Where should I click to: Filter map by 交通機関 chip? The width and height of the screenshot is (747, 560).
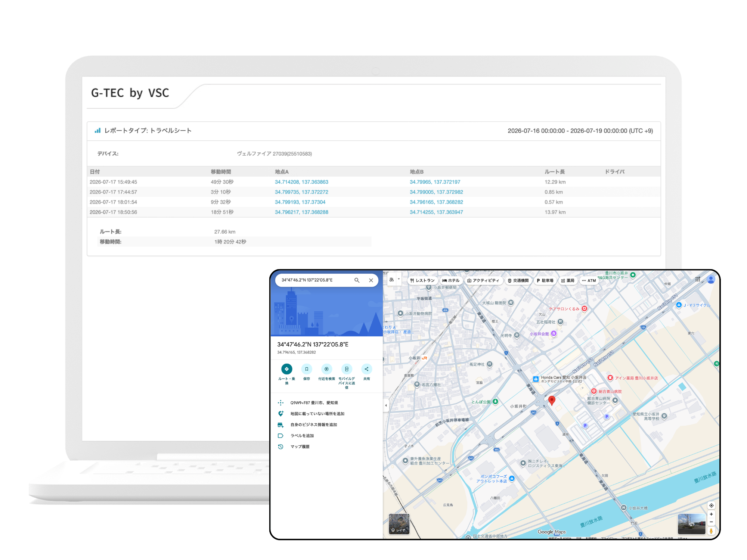518,280
